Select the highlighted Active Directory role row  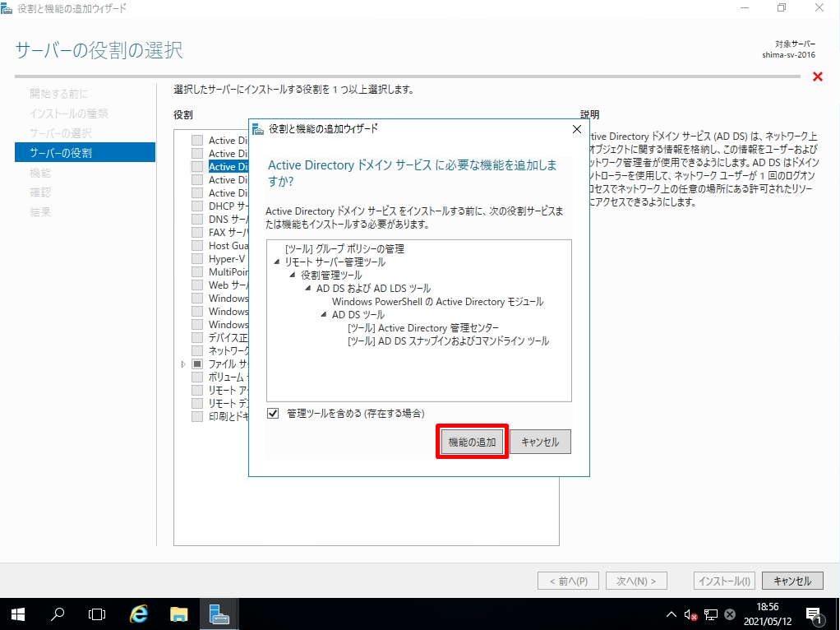(x=228, y=167)
